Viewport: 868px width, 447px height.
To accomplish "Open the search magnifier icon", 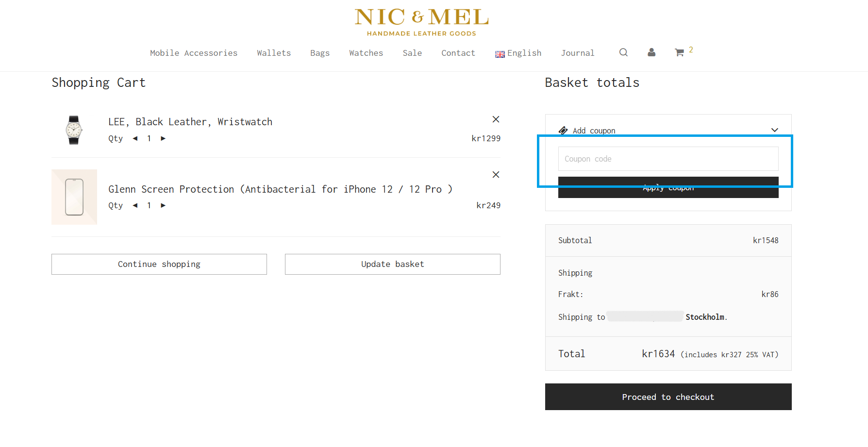I will (x=623, y=52).
